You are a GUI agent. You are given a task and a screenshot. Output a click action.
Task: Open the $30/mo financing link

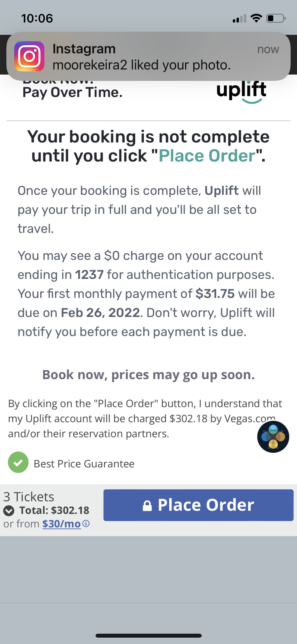click(x=62, y=524)
